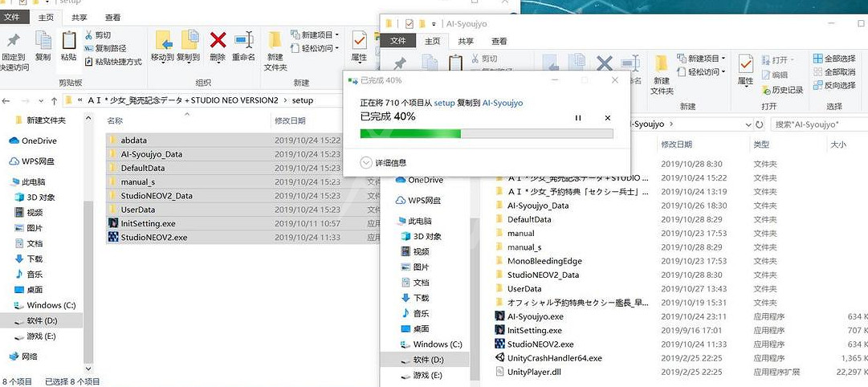Click the Move to (移动到) icon in the setup window
Image resolution: width=868 pixels, height=387 pixels.
[163, 40]
